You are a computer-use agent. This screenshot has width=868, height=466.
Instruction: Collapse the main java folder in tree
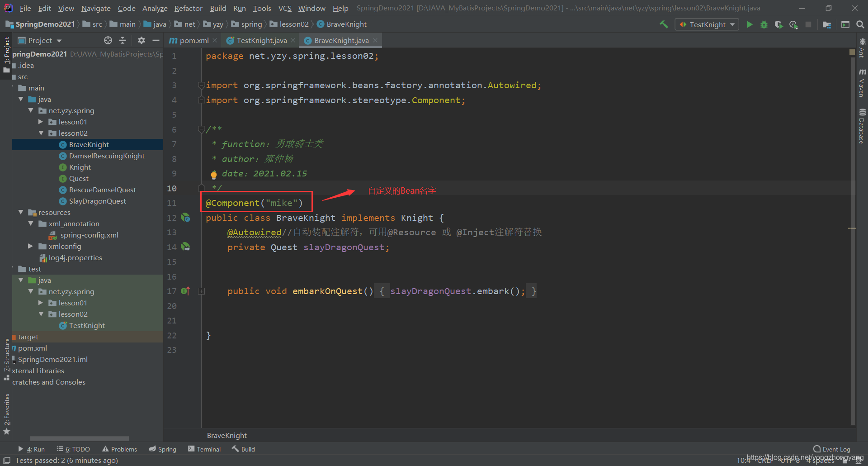coord(21,99)
